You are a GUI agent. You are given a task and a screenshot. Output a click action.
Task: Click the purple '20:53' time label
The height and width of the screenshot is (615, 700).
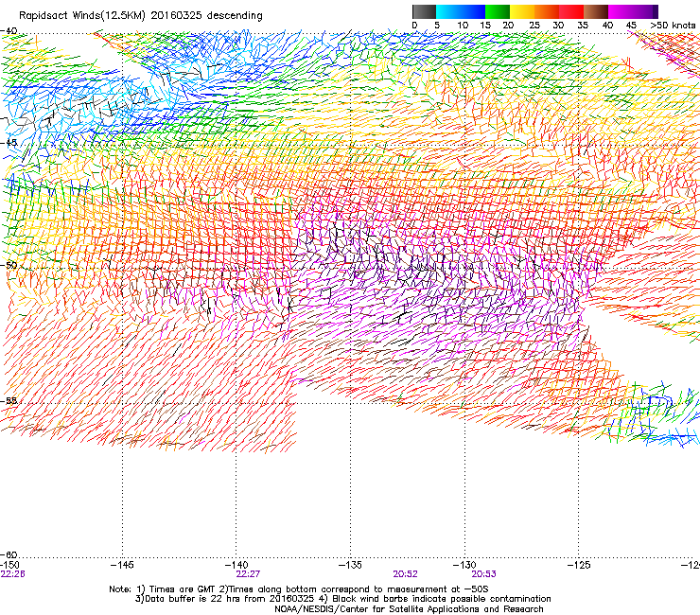click(484, 574)
